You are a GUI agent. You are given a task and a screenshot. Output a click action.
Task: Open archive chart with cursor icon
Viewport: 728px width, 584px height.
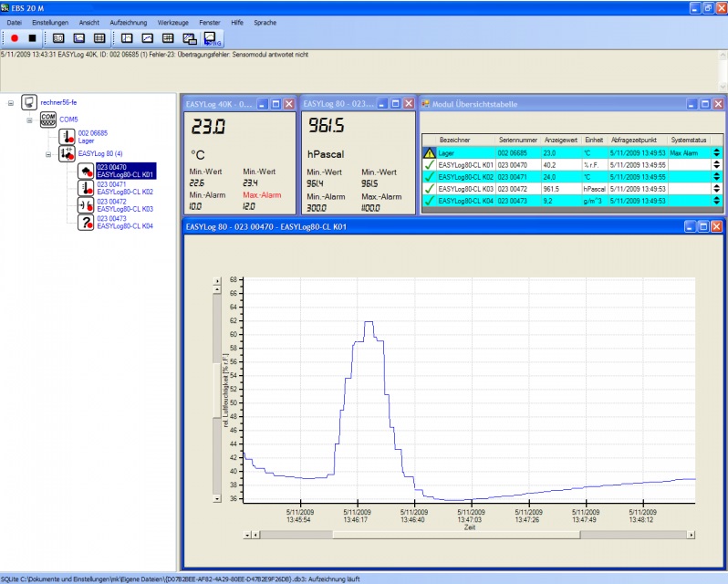coord(127,38)
